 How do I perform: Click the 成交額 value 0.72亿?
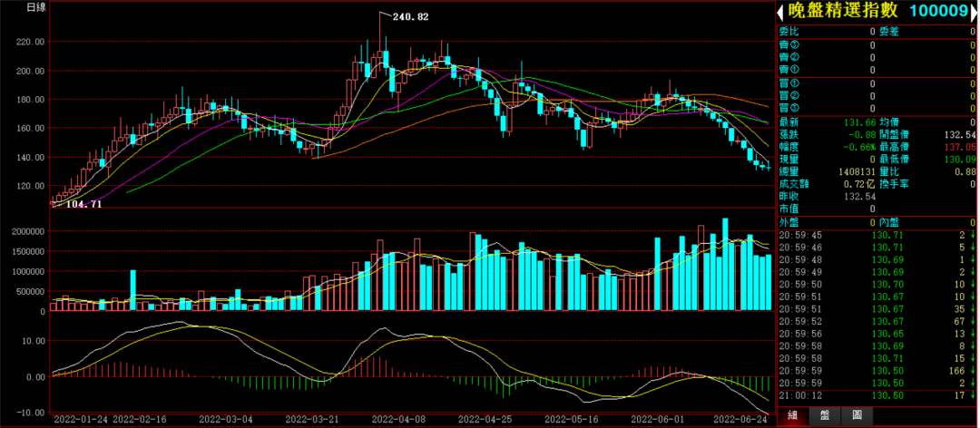tap(859, 184)
